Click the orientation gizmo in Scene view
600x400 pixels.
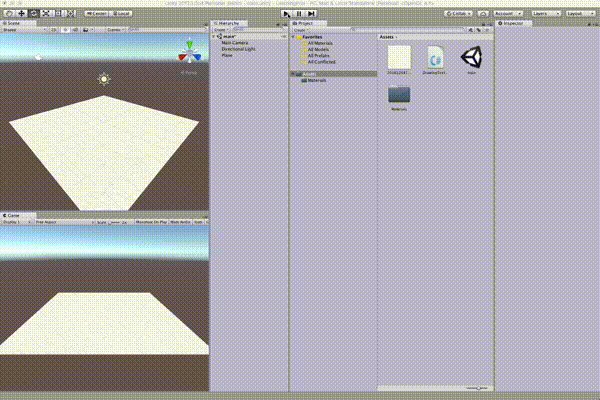click(189, 52)
